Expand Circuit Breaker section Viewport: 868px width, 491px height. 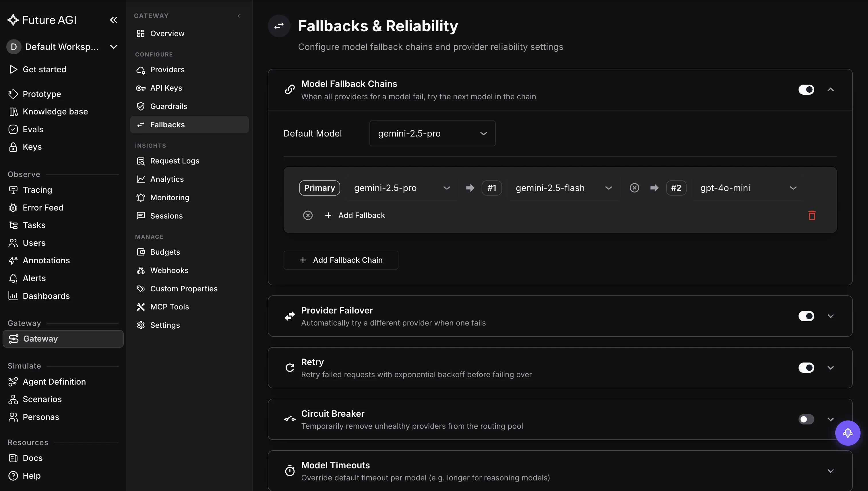830,419
